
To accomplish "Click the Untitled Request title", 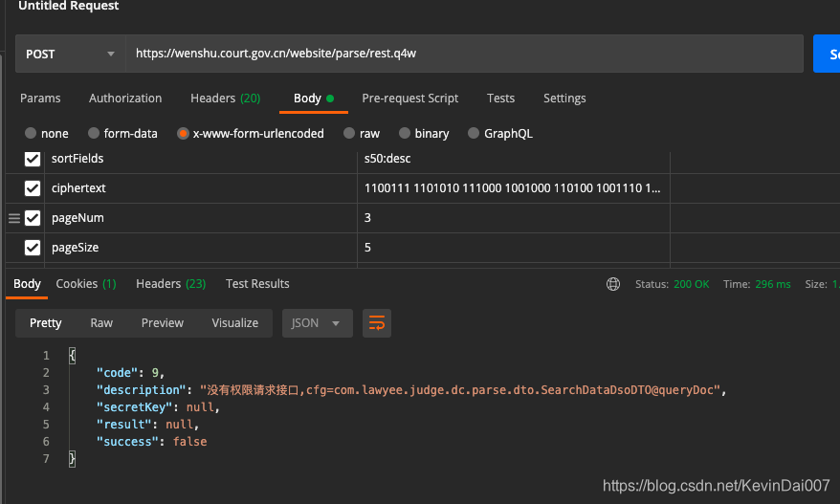I will click(x=69, y=6).
